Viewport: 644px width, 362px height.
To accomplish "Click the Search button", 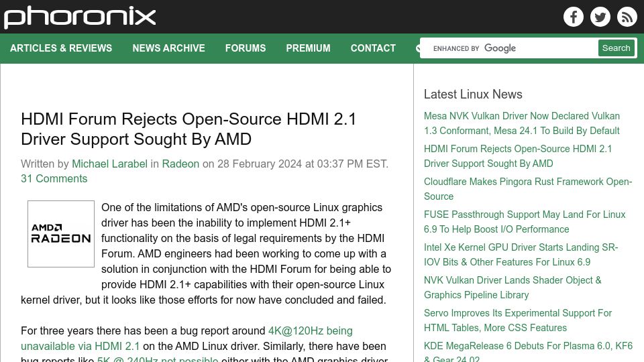I will click(x=616, y=48).
